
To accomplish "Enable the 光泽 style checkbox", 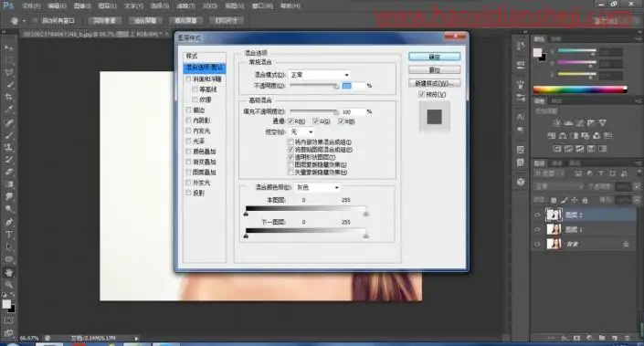I will tap(188, 141).
